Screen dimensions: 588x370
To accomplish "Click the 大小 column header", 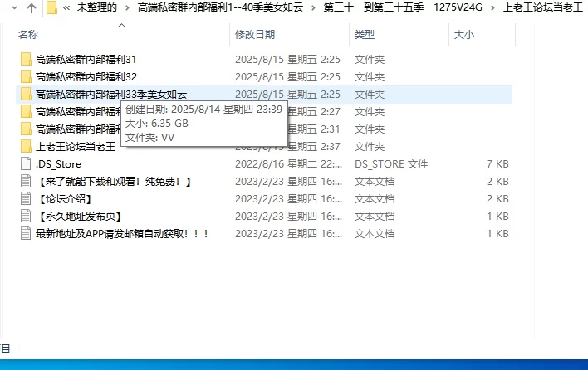I will click(x=463, y=35).
